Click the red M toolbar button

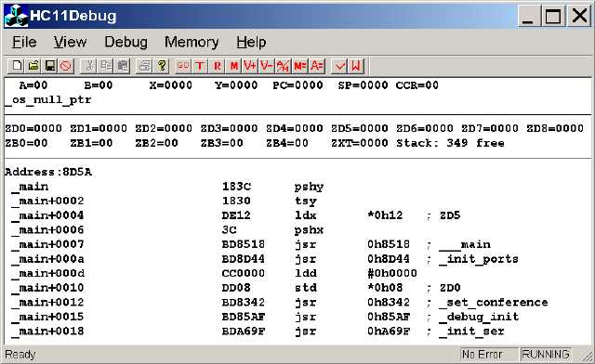233,66
